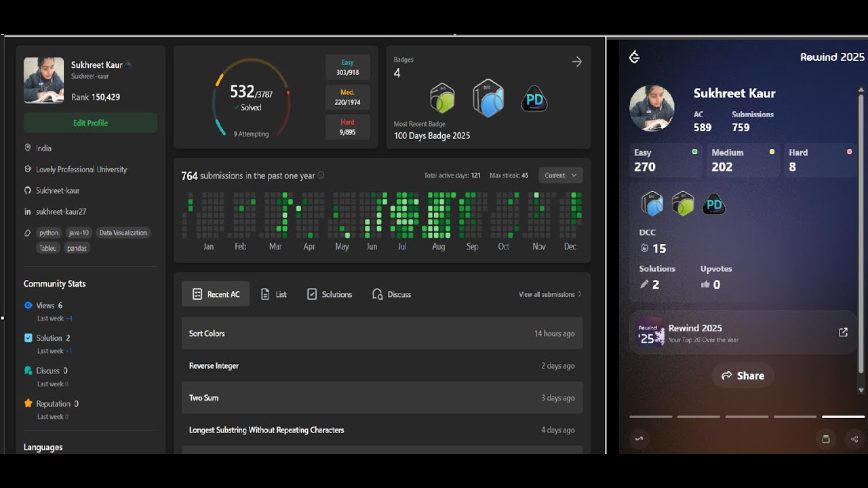Expand the Badges card with its arrow
Image resolution: width=868 pixels, height=488 pixels.
(577, 62)
